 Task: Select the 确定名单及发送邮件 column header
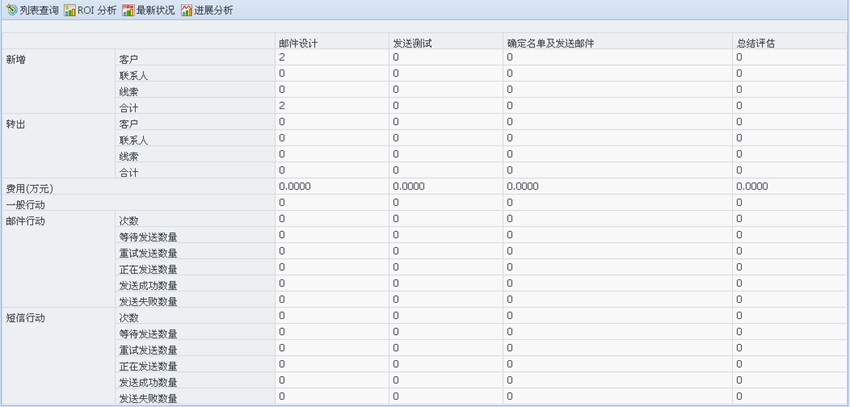[x=551, y=43]
